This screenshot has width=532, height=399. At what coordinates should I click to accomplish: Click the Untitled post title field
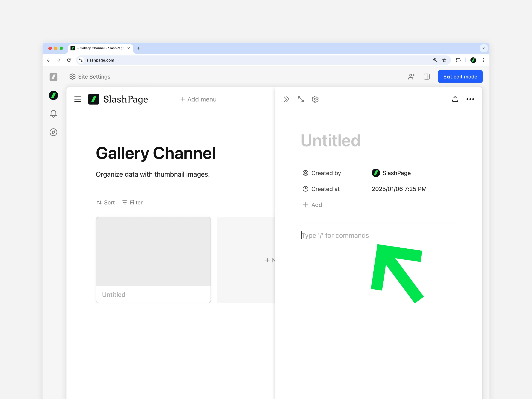(330, 141)
